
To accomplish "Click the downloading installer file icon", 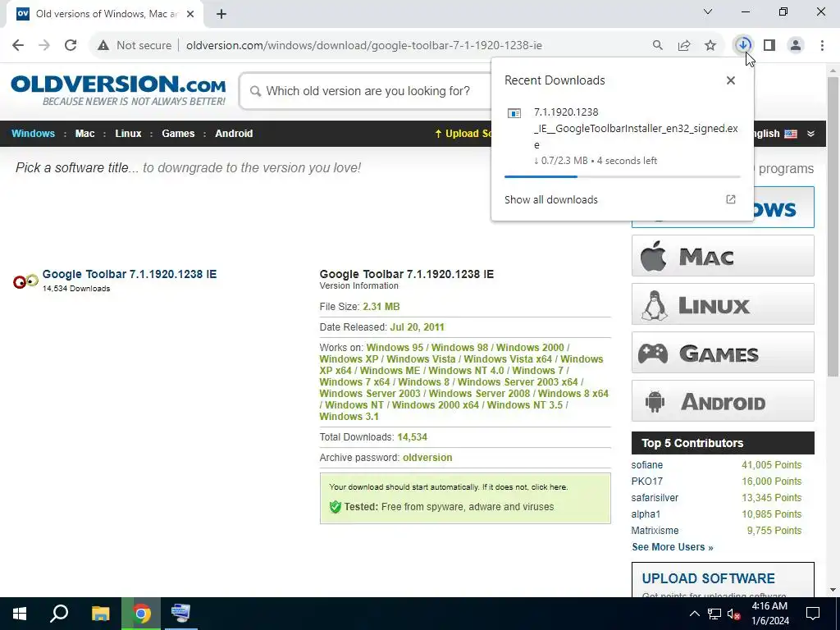I will [x=514, y=113].
